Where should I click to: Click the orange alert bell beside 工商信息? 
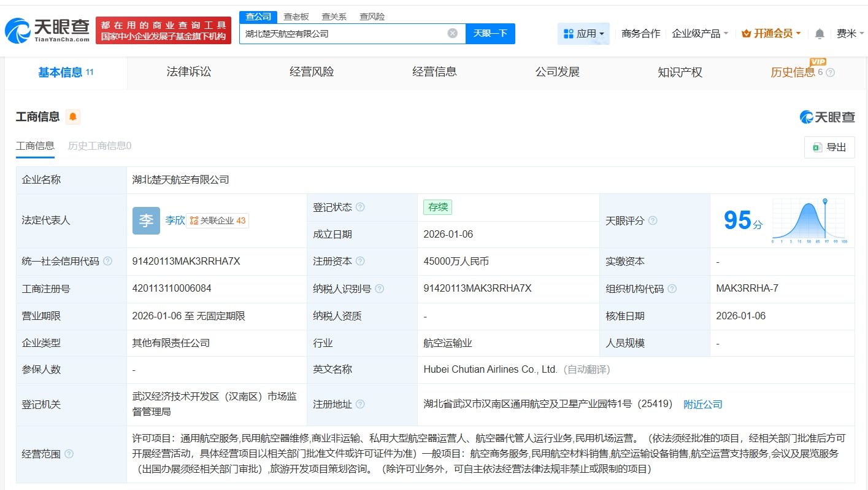coord(73,117)
